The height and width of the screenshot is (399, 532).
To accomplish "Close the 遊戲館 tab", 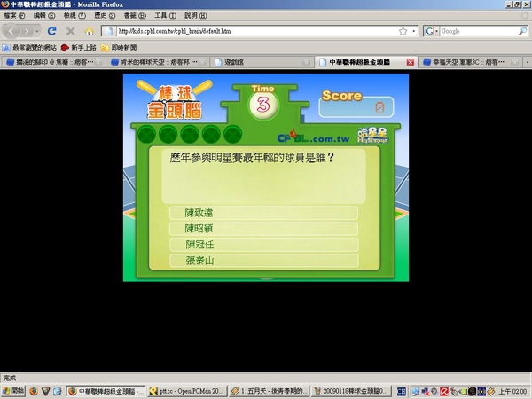I will tap(306, 62).
